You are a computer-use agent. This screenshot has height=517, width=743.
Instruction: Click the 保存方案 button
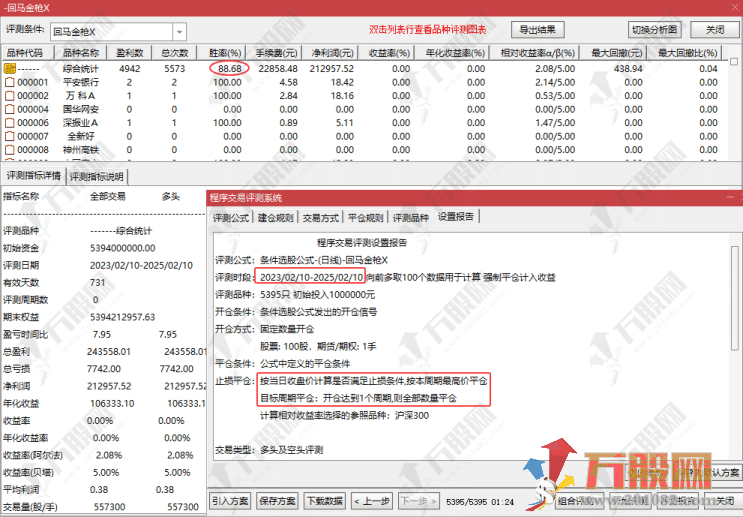(278, 501)
